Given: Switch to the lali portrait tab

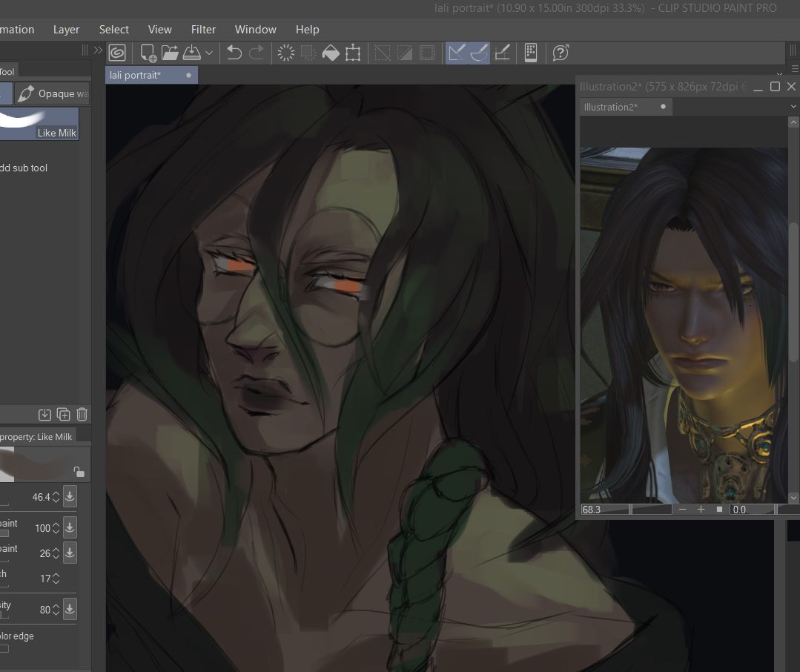Looking at the screenshot, I should 136,75.
